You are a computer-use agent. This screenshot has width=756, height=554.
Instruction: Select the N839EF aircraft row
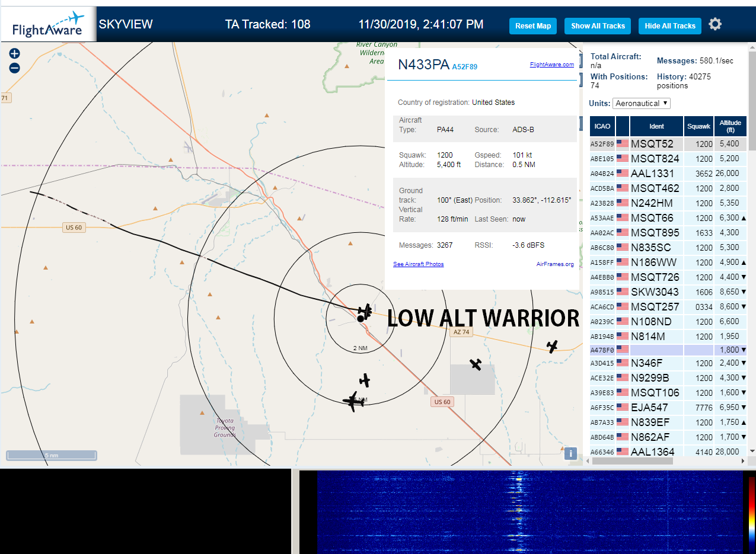(668, 422)
